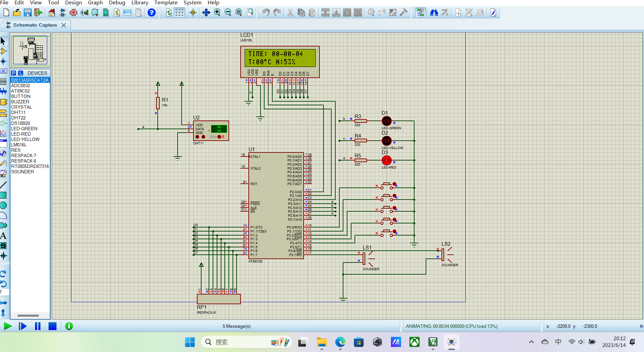
Task: Click the Close Project door icon
Action: click(38, 13)
